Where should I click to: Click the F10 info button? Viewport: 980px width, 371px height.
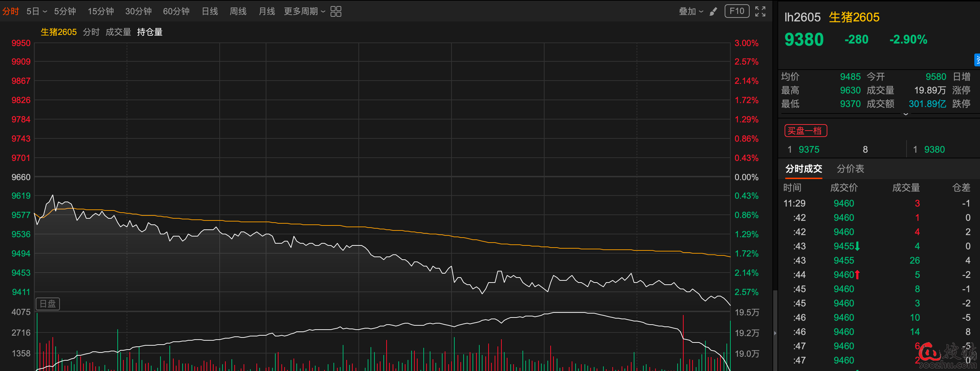tap(736, 11)
